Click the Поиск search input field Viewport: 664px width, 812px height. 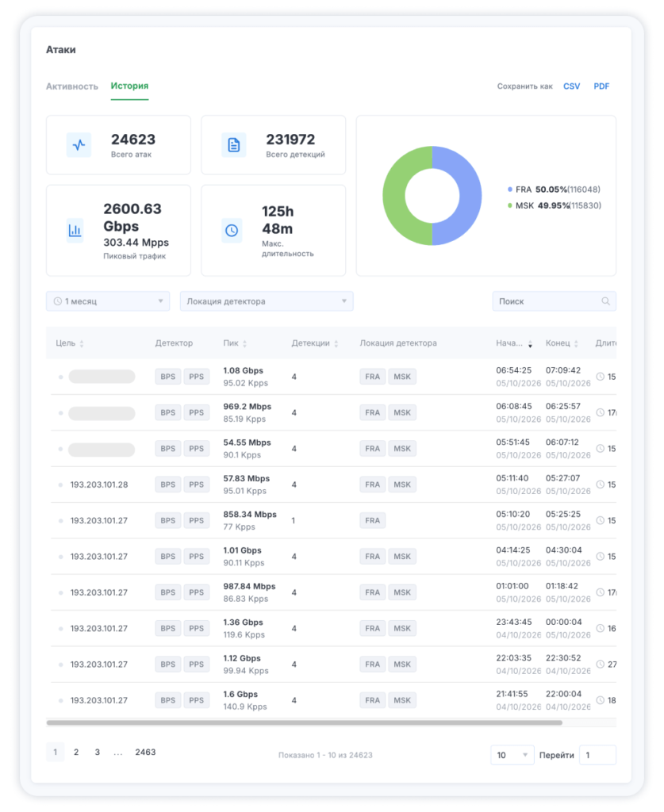555,301
